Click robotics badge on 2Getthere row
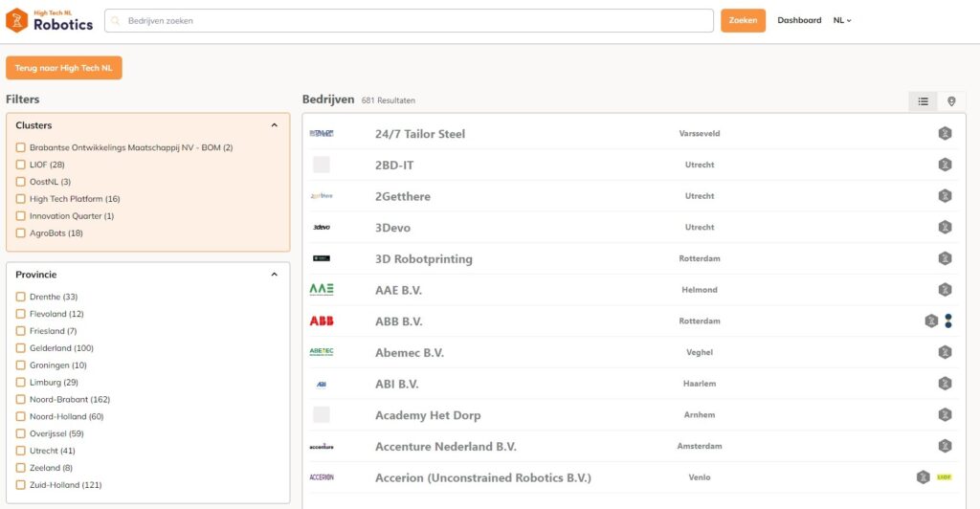Viewport: 980px width, 509px height. [x=945, y=195]
